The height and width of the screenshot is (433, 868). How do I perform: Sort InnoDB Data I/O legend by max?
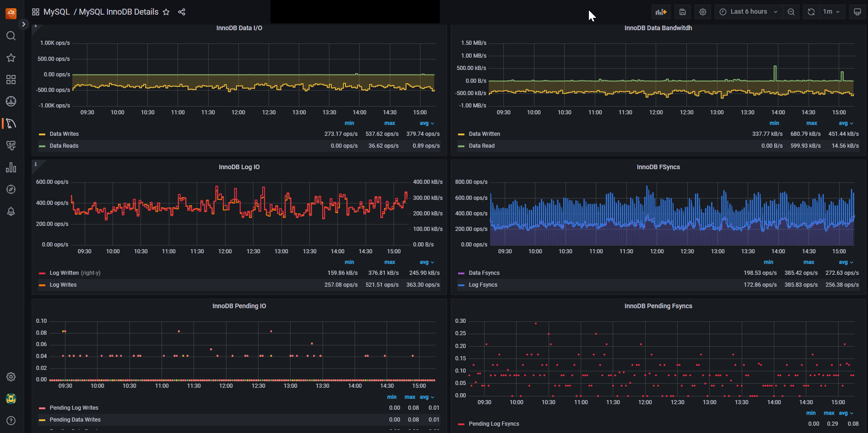click(x=390, y=123)
